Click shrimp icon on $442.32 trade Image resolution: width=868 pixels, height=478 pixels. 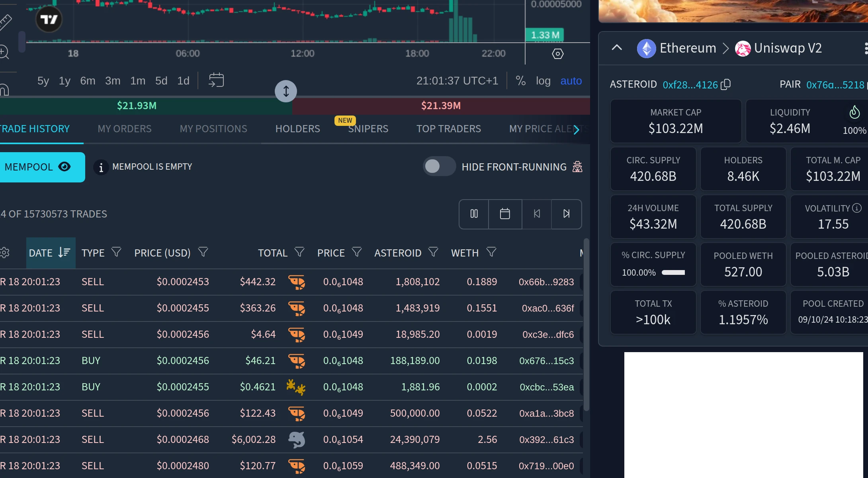click(x=297, y=282)
